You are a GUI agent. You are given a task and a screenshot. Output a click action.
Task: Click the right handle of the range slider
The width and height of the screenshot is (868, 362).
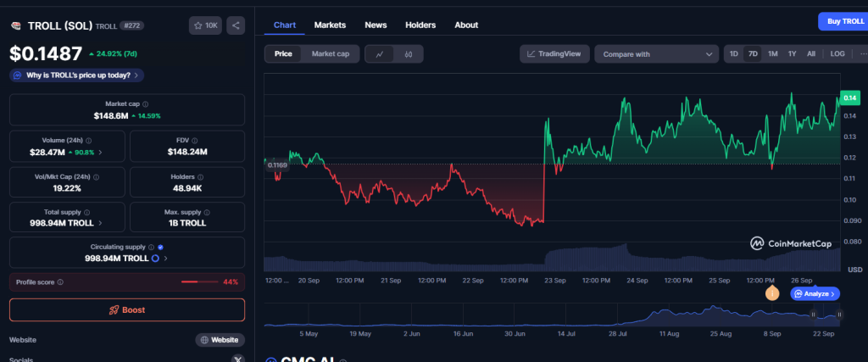click(x=839, y=315)
